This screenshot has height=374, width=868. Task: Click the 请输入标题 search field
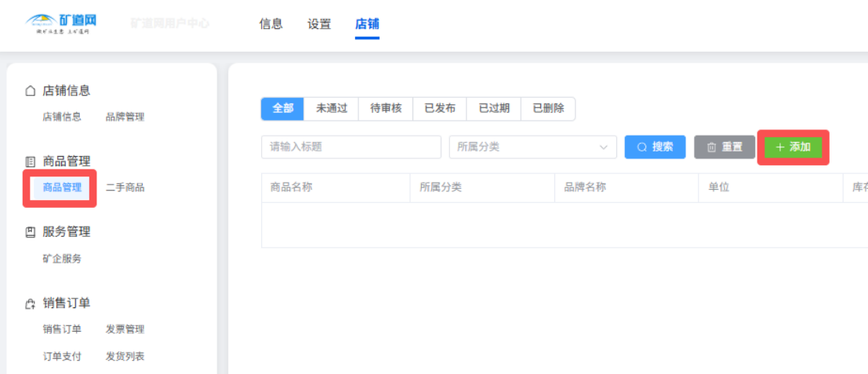350,147
